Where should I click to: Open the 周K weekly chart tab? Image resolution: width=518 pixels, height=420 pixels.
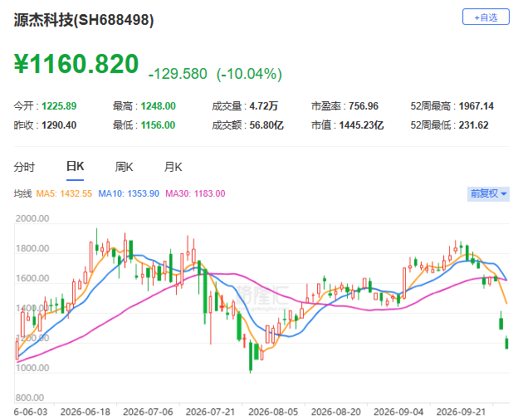(124, 167)
